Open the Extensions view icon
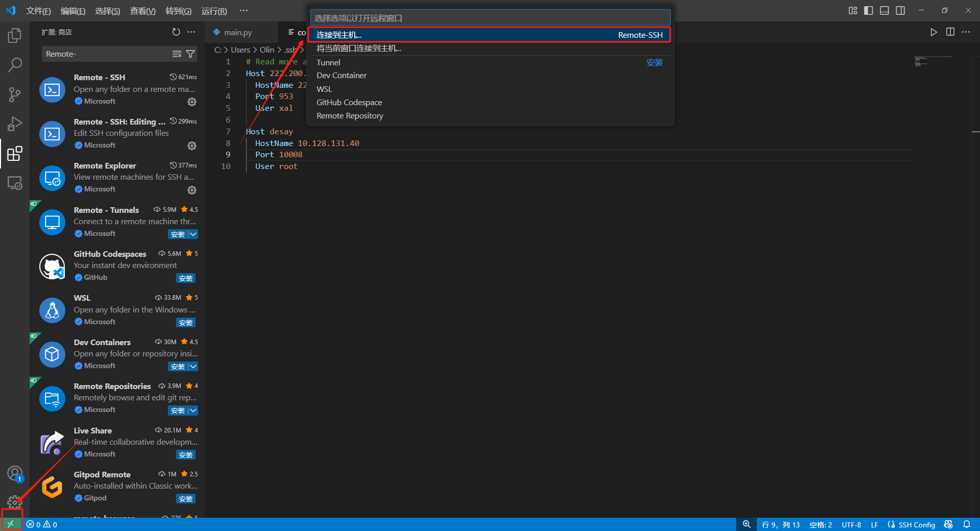The width and height of the screenshot is (980, 531). click(x=15, y=154)
